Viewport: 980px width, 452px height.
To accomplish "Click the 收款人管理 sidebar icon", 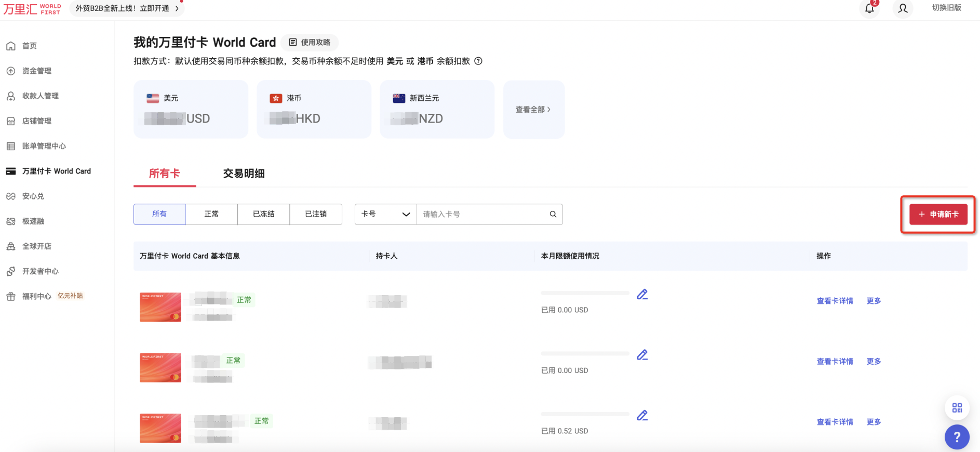I will (x=11, y=96).
